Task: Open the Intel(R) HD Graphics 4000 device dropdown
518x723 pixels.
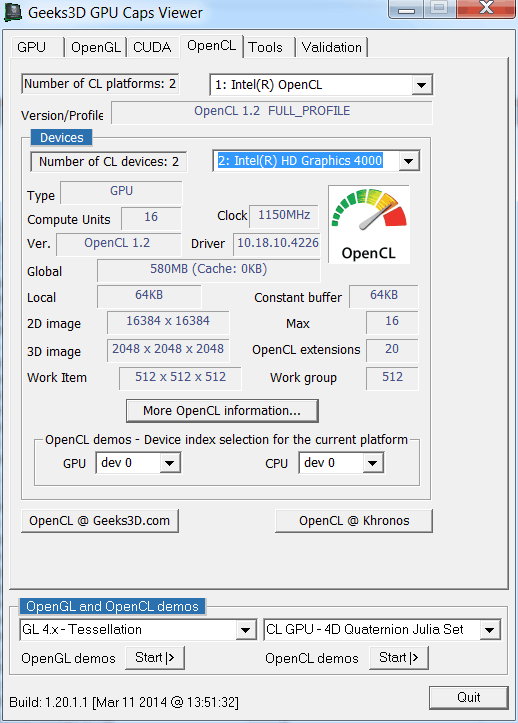Action: pos(409,161)
